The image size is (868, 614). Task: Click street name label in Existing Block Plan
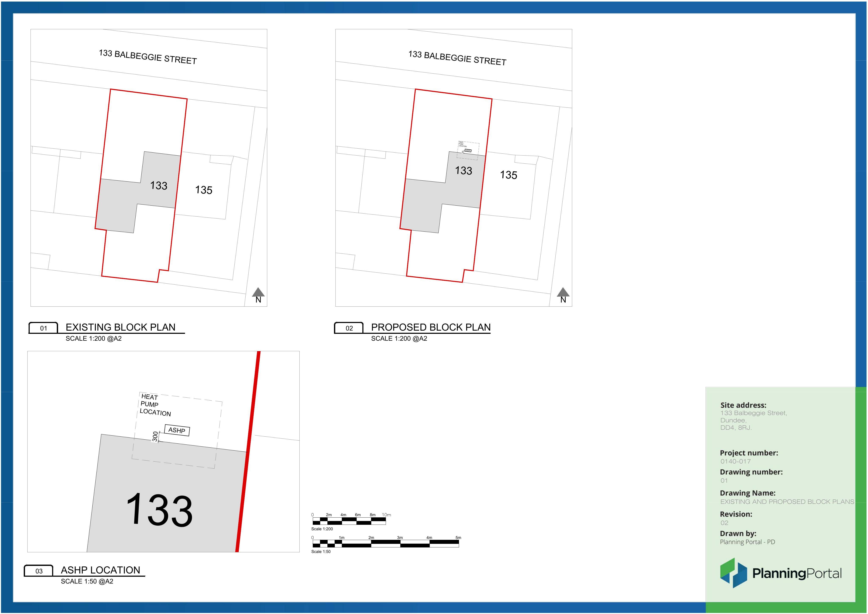pyautogui.click(x=148, y=57)
